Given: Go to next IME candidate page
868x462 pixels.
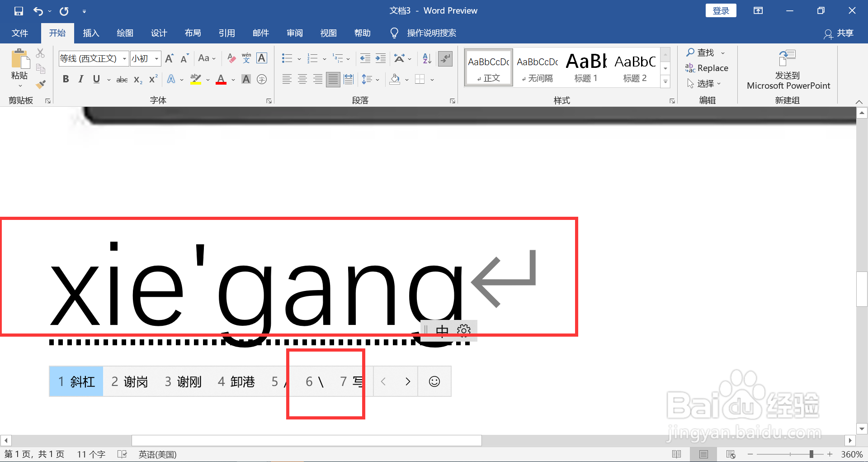Looking at the screenshot, I should click(407, 381).
